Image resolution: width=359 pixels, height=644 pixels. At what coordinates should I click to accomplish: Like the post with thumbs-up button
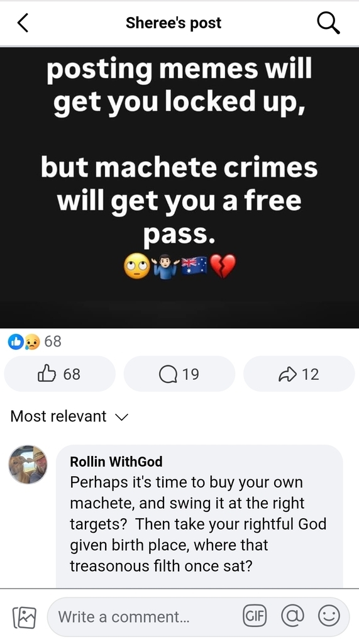point(60,374)
